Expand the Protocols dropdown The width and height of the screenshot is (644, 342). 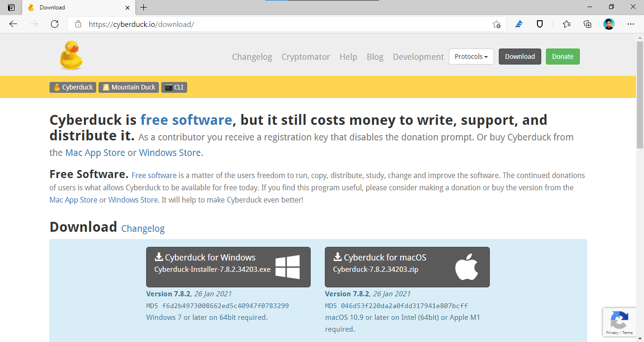(471, 57)
